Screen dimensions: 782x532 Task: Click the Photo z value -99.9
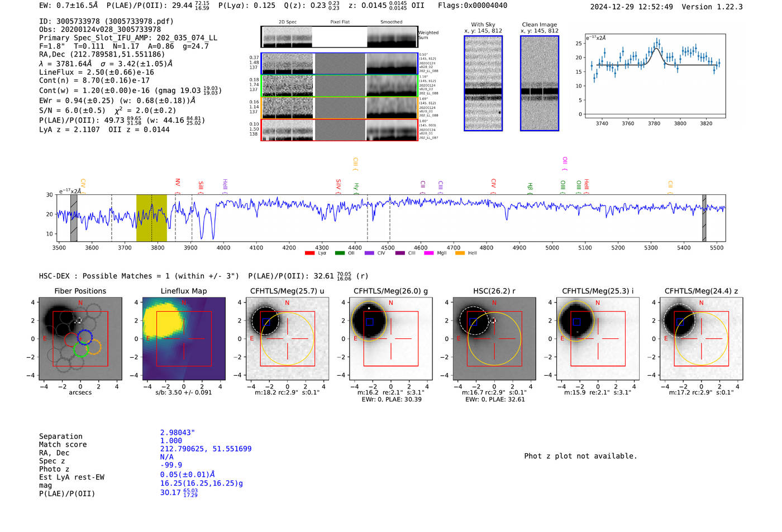[x=171, y=465]
